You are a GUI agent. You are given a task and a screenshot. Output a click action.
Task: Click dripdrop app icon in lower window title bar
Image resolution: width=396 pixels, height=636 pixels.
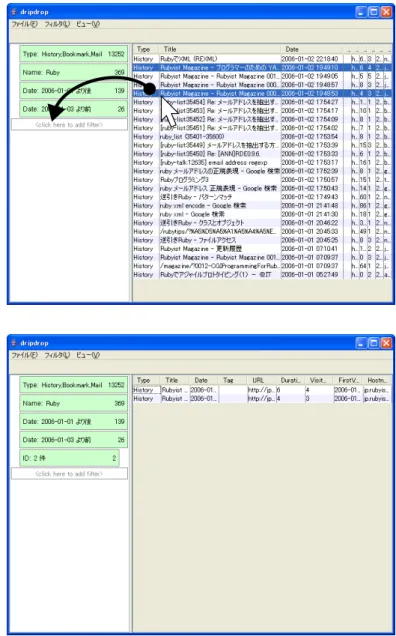[14, 343]
